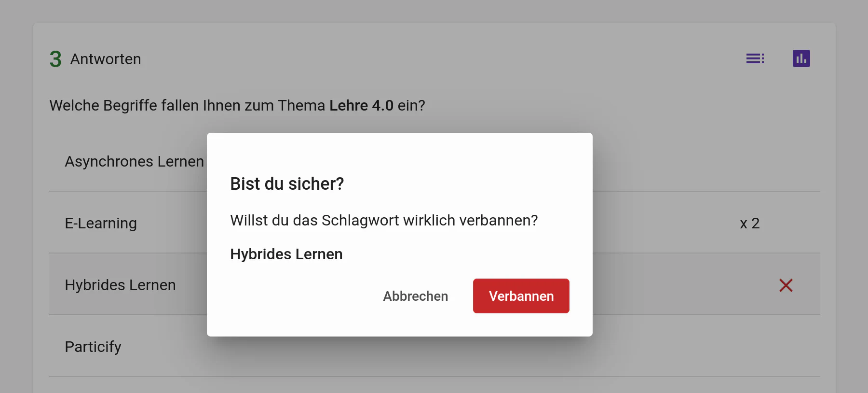The height and width of the screenshot is (393, 868).
Task: Click the word wirklich in dialog message
Action: coord(429,220)
